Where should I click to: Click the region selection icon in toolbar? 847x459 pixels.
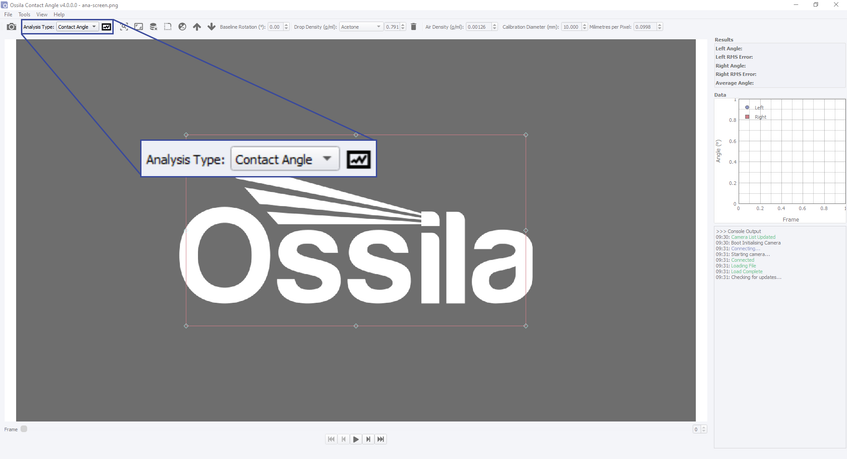click(x=124, y=26)
